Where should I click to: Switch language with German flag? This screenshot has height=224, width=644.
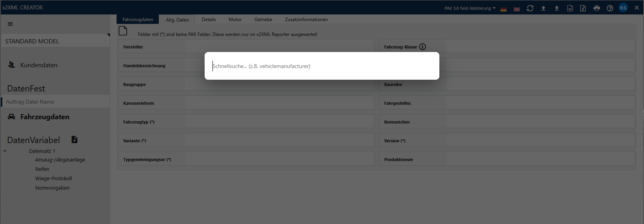pos(504,9)
